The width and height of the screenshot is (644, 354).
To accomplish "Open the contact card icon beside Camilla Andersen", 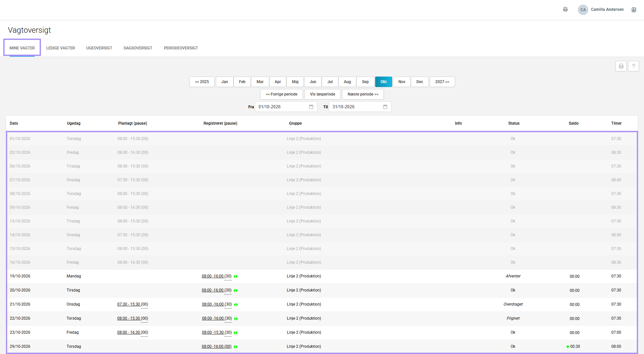I will [x=634, y=9].
